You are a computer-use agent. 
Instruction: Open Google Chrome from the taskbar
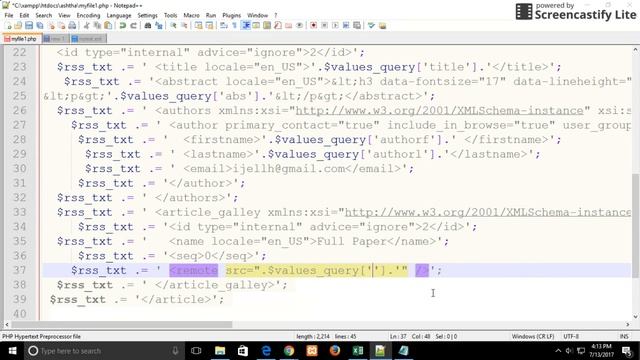coord(289,351)
